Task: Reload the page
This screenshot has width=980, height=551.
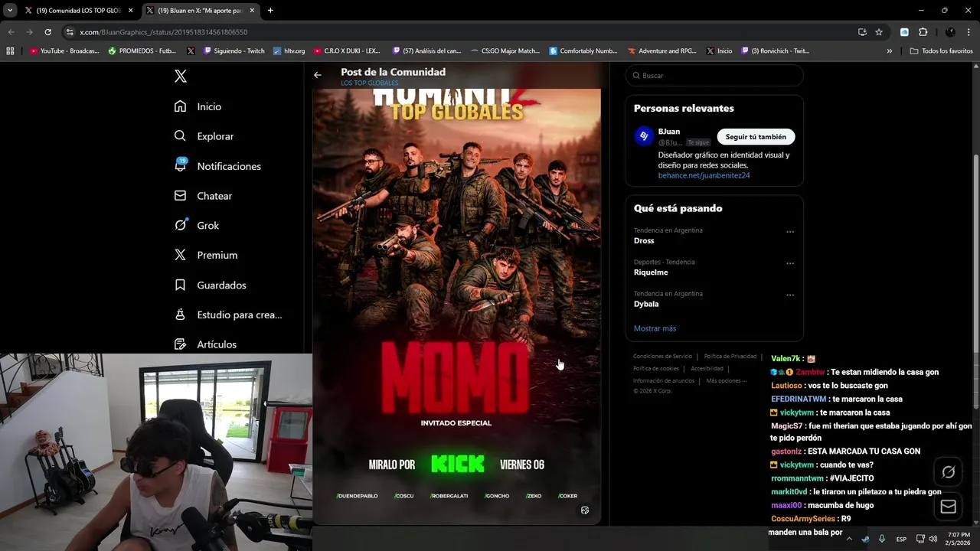Action: point(47,32)
